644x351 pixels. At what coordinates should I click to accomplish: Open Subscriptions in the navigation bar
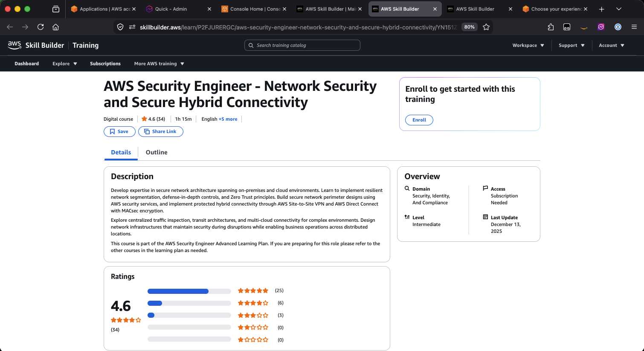pyautogui.click(x=105, y=64)
